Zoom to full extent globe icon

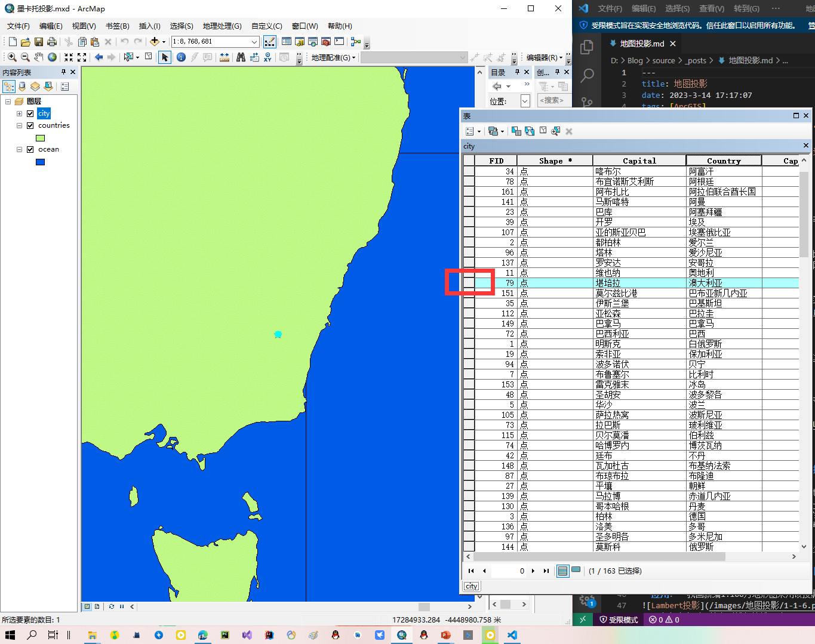point(53,57)
